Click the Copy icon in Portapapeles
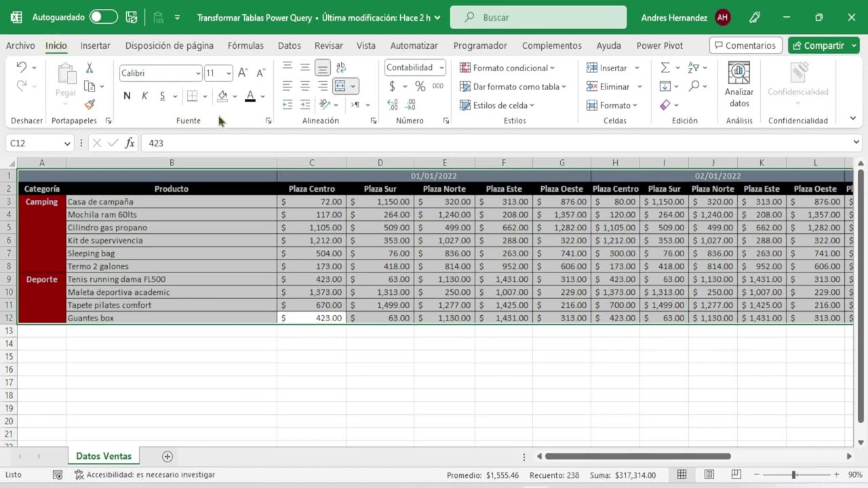Image resolution: width=868 pixels, height=488 pixels. coord(90,86)
